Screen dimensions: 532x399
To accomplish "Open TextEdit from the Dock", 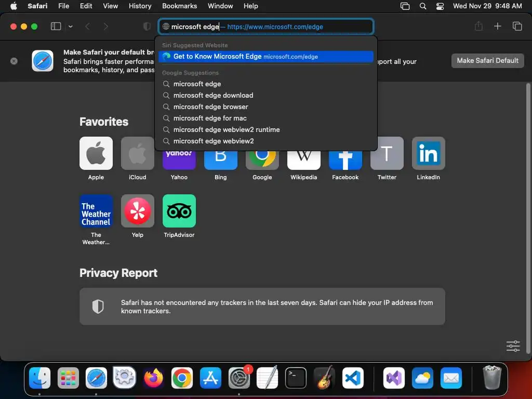I will pyautogui.click(x=268, y=378).
